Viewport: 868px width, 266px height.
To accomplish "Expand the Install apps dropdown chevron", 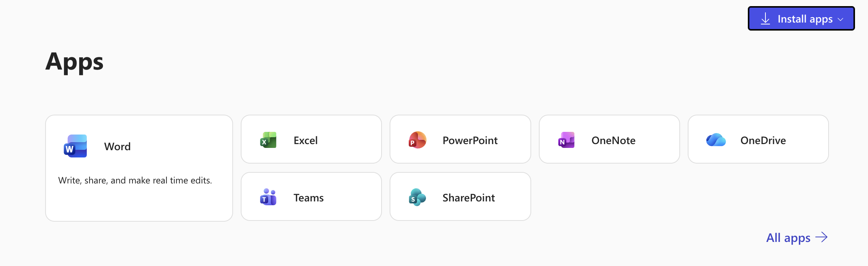I will [x=840, y=19].
